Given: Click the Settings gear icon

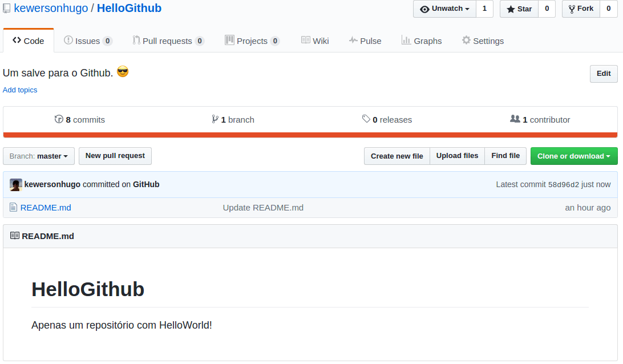Looking at the screenshot, I should pos(466,41).
